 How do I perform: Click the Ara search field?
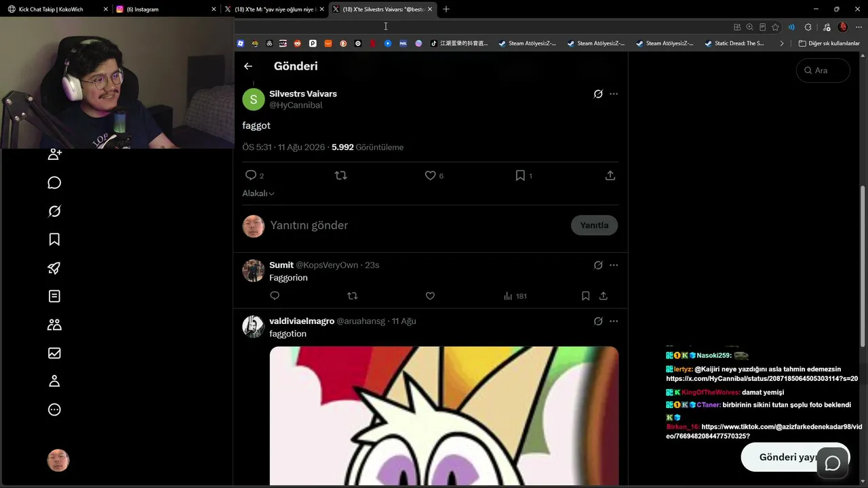point(823,70)
